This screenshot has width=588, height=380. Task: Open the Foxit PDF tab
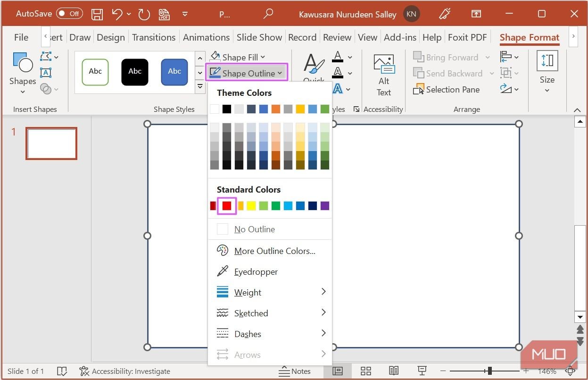click(x=467, y=37)
